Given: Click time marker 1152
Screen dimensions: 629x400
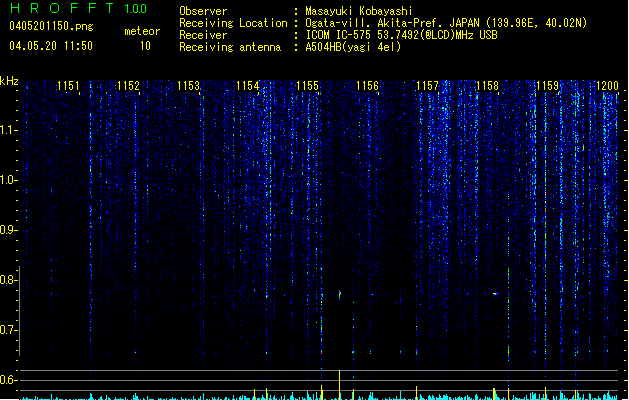Looking at the screenshot, I should 128,85.
